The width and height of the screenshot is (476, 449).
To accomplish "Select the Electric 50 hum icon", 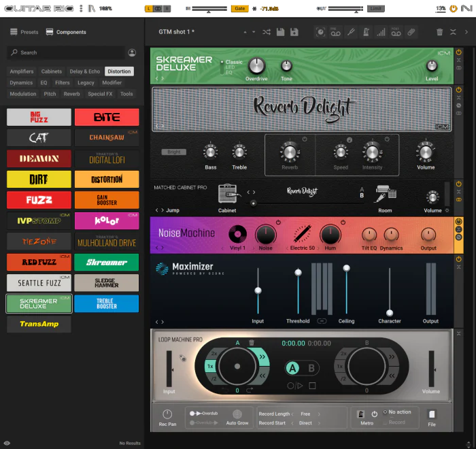I will 302,233.
